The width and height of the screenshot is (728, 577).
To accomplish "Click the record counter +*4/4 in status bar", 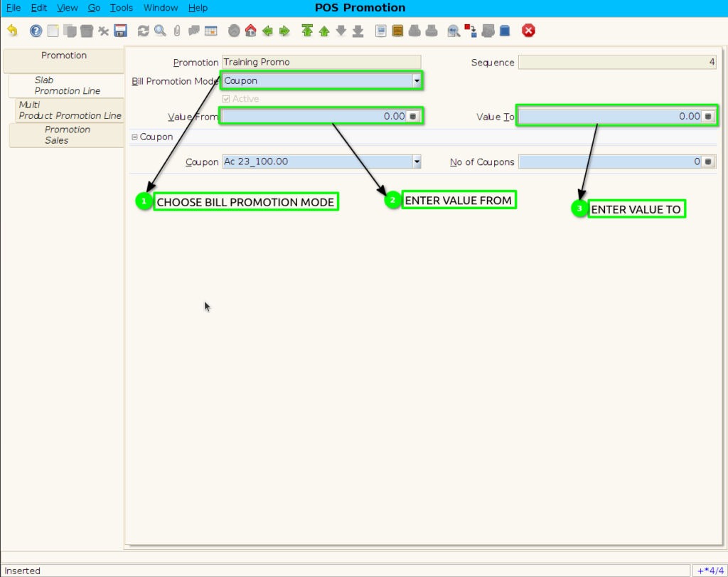I will [710, 571].
